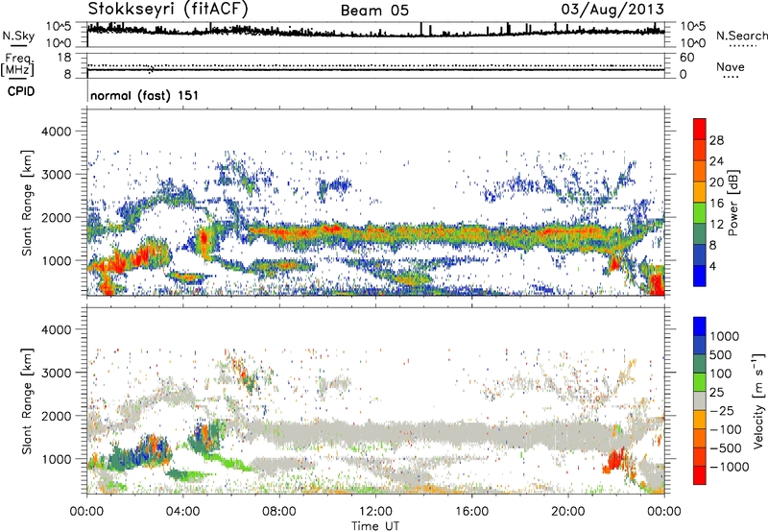Click the '18' tick on the frequency axis

pos(64,58)
